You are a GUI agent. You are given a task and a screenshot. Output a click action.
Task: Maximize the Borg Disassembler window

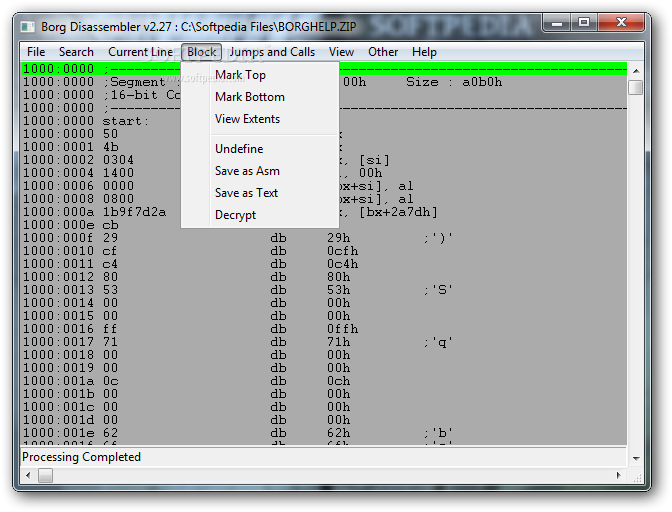[584, 22]
